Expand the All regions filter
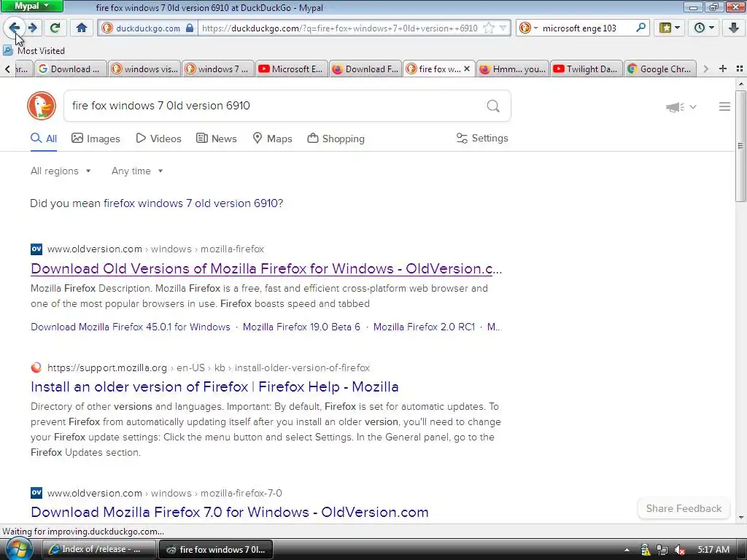Viewport: 747px width, 560px height. (61, 171)
